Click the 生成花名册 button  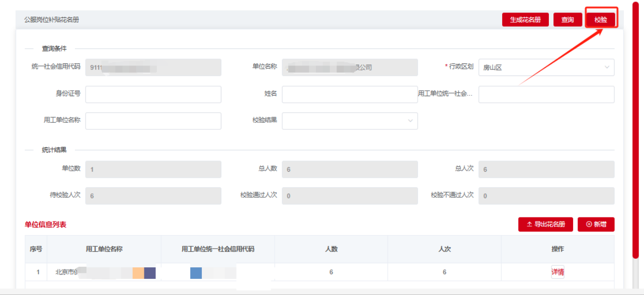(525, 19)
